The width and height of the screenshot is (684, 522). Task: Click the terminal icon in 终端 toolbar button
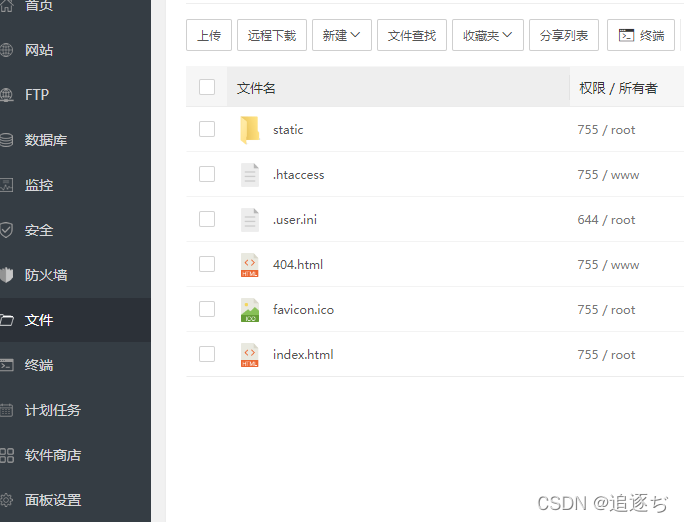pyautogui.click(x=626, y=35)
